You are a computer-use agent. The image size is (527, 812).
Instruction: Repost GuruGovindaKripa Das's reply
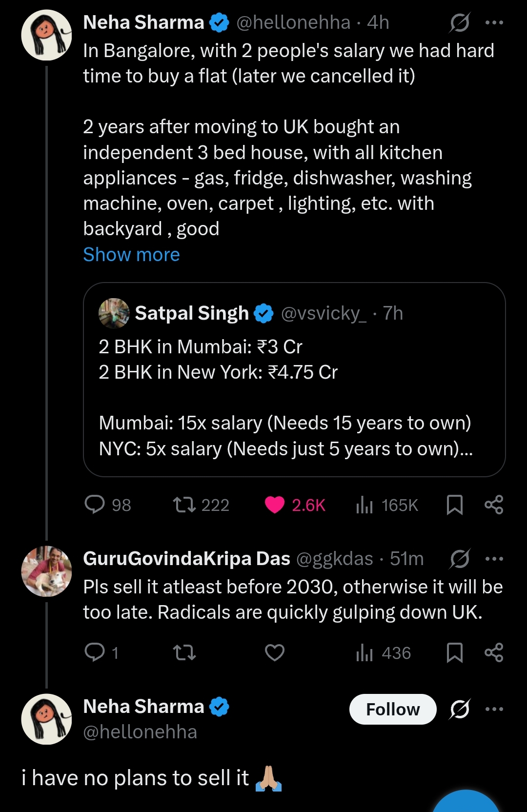(x=185, y=652)
